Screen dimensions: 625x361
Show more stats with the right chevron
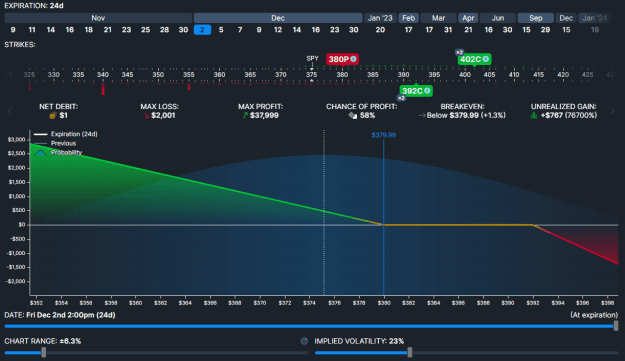[613, 111]
